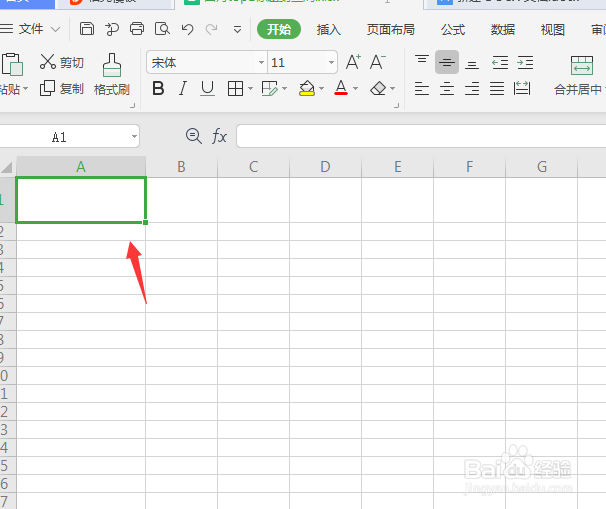
Task: Click the eraser clear-format icon
Action: click(378, 89)
